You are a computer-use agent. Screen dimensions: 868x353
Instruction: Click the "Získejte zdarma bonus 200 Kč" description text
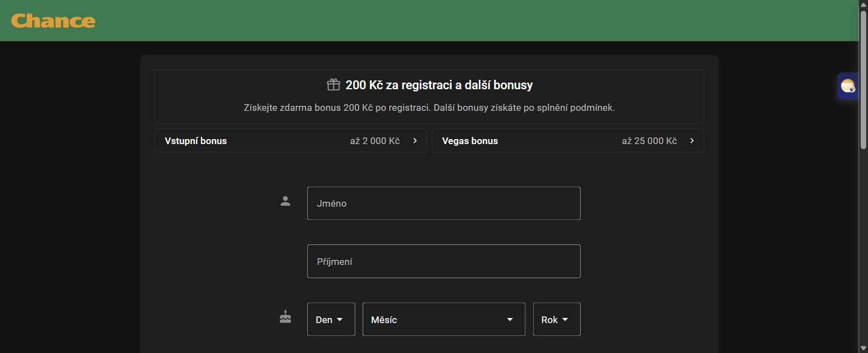tap(429, 108)
